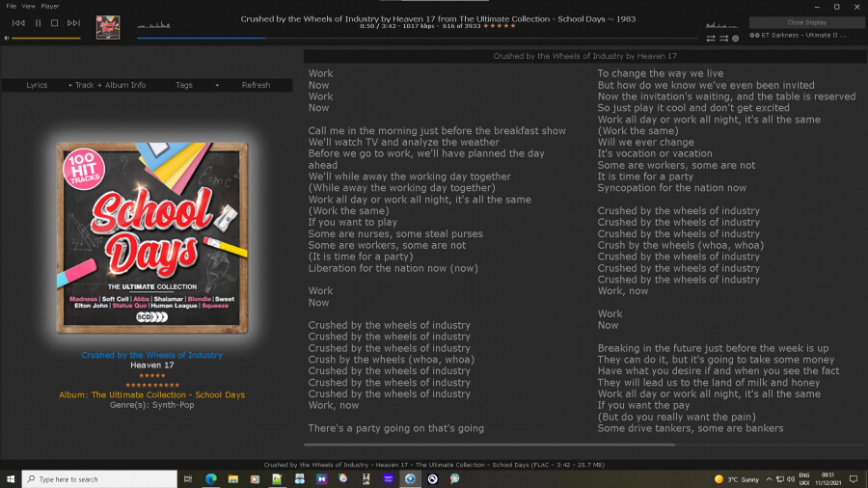Open the Windows Start menu
This screenshot has width=868, height=488.
[11, 479]
